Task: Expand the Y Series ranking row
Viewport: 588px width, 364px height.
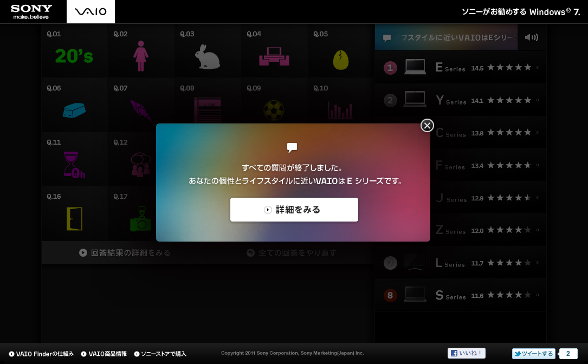Action: click(x=460, y=100)
